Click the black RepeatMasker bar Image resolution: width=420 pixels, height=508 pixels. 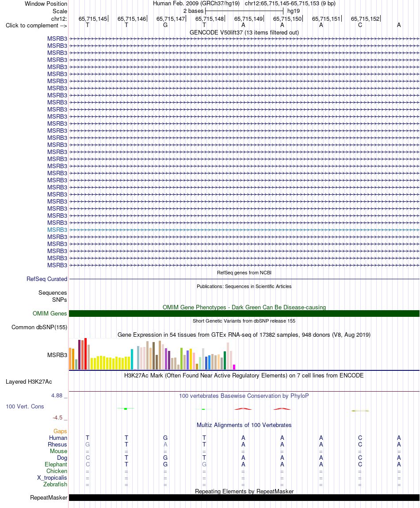click(x=244, y=498)
